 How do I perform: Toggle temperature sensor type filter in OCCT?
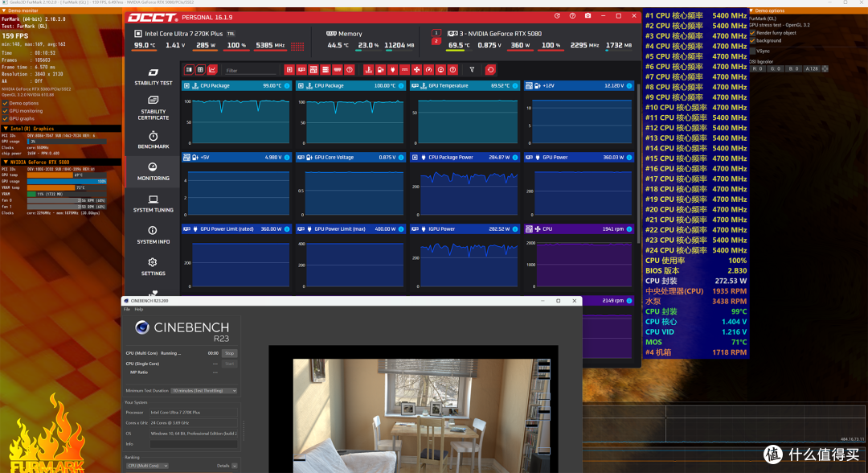pyautogui.click(x=368, y=70)
